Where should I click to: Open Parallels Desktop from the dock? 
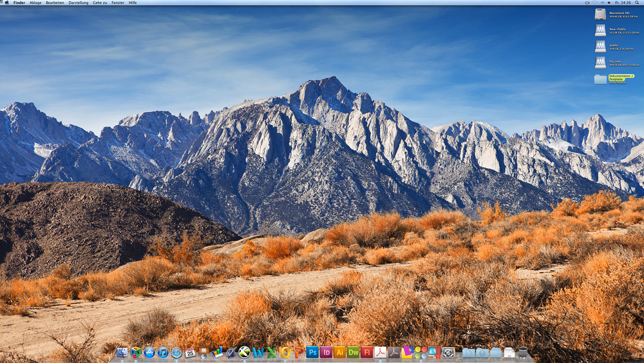coord(434,352)
